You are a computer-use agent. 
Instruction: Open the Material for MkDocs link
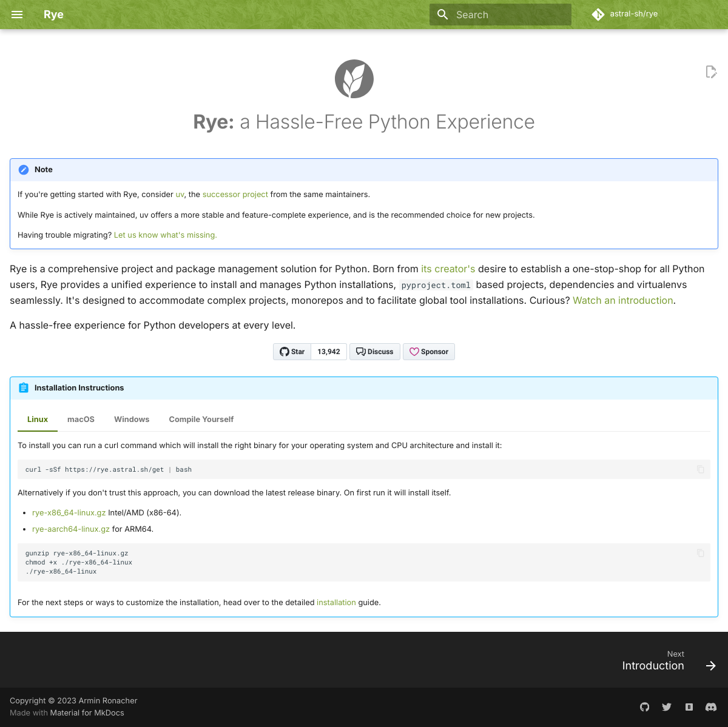tap(87, 713)
